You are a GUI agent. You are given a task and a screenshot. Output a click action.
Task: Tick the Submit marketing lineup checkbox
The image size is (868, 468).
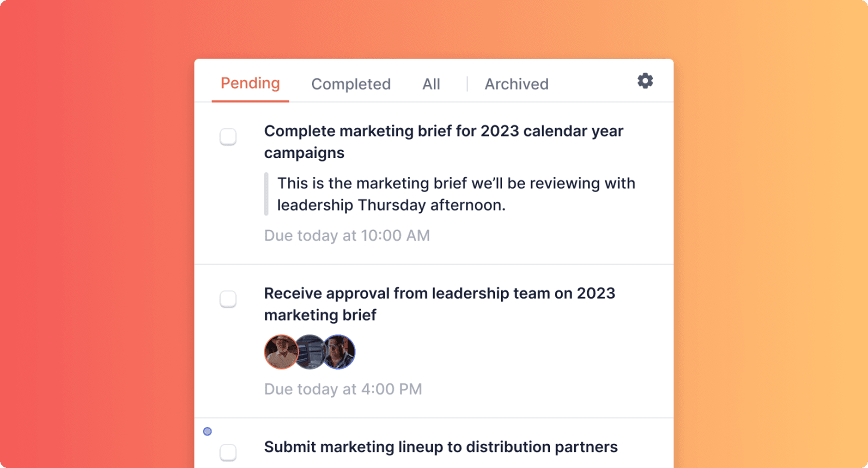[x=228, y=452]
